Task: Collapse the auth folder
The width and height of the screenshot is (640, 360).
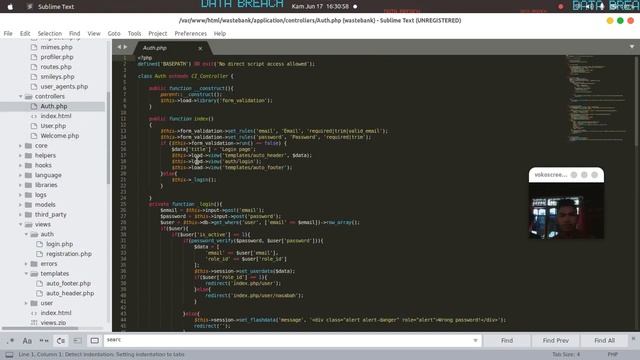Action: (26, 234)
